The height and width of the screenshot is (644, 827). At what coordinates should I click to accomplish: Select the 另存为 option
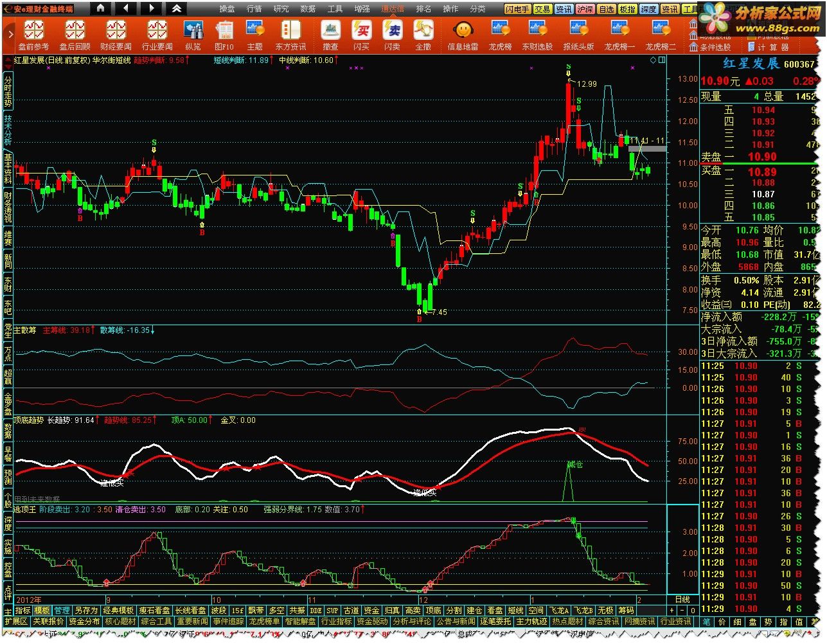pos(86,610)
